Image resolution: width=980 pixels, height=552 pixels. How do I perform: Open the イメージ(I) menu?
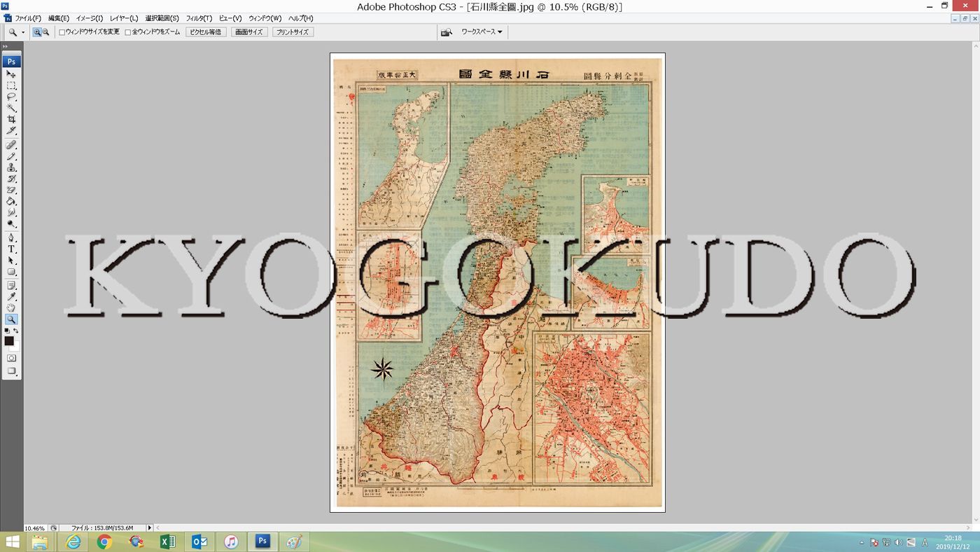pos(90,18)
